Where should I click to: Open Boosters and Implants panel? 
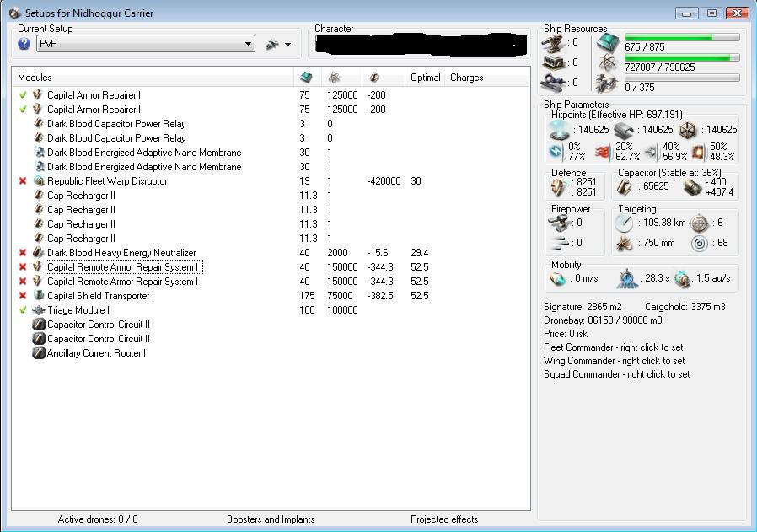(271, 519)
